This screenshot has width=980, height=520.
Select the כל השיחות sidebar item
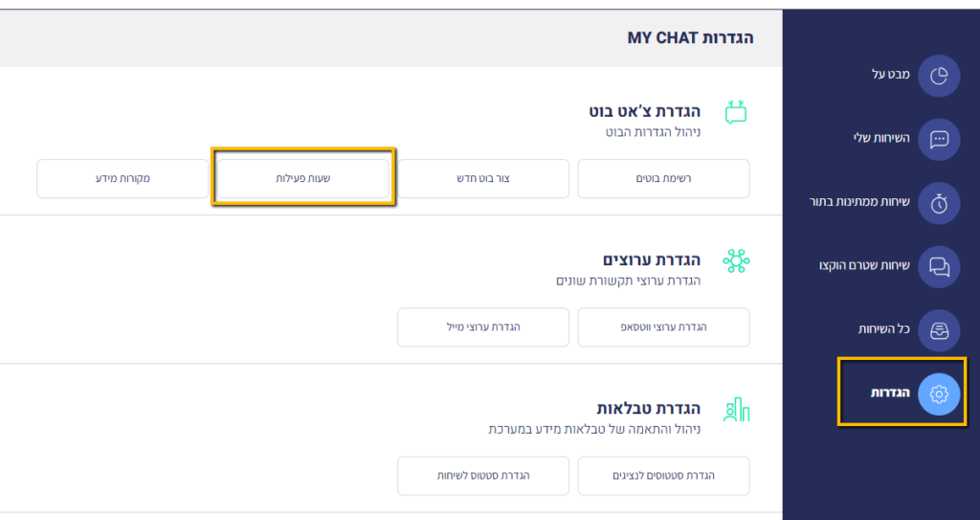click(883, 328)
